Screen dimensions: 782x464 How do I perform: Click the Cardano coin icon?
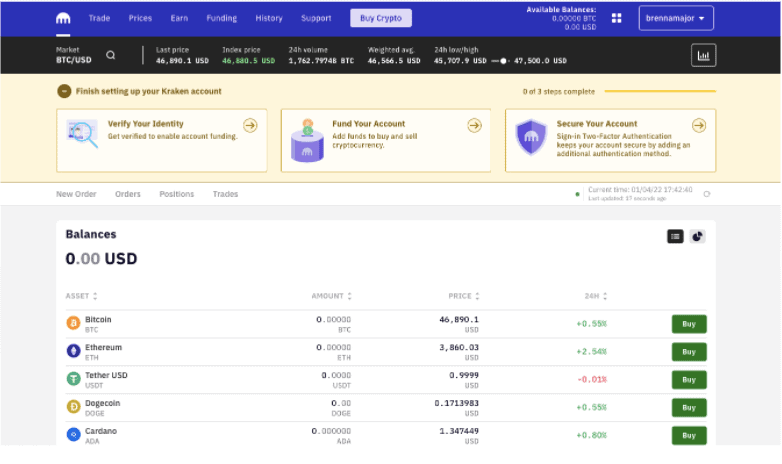point(73,435)
